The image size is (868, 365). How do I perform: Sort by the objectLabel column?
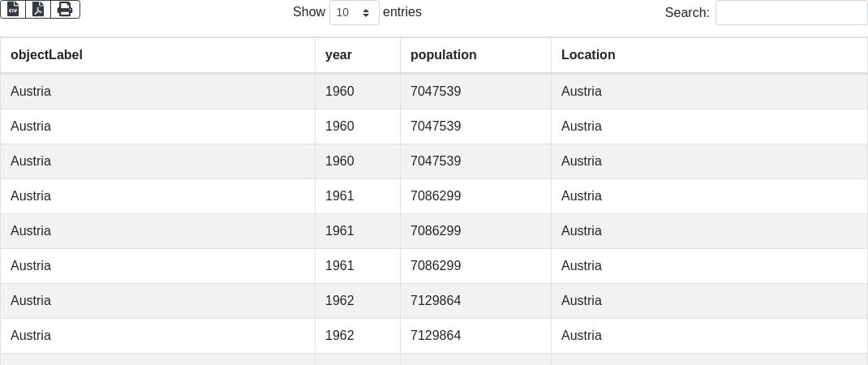46,55
